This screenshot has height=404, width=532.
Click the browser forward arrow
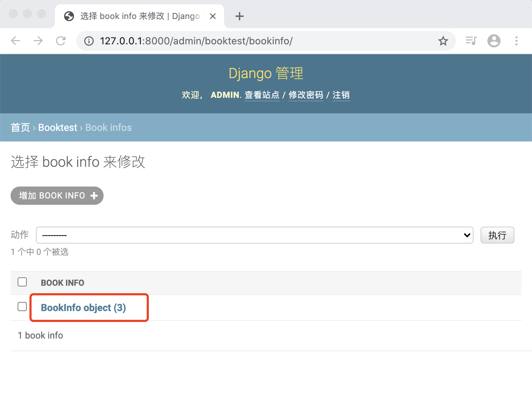click(x=38, y=41)
